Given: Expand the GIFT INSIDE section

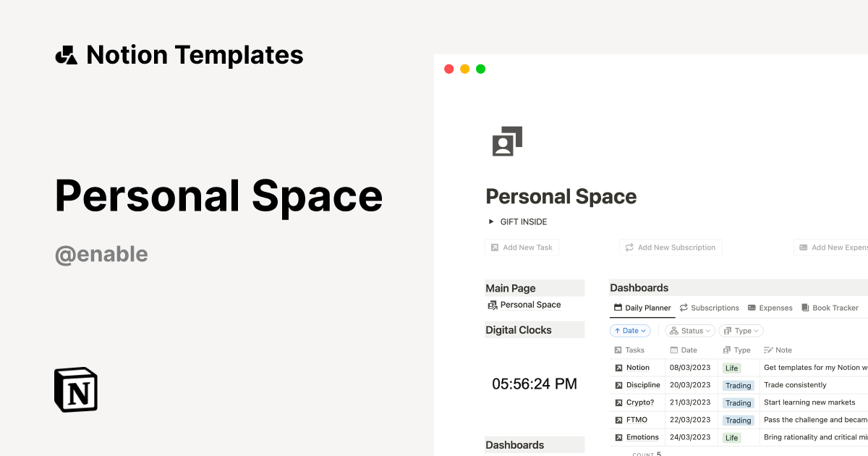Looking at the screenshot, I should 491,221.
